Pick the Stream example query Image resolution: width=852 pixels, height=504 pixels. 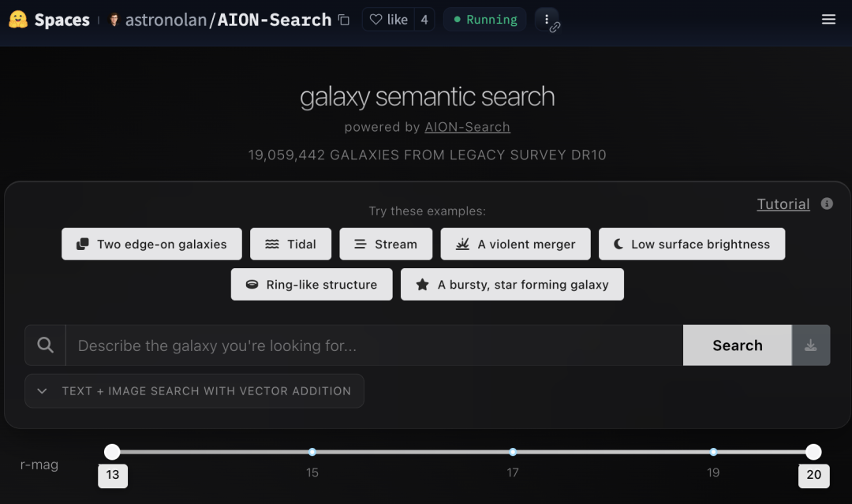tap(386, 244)
